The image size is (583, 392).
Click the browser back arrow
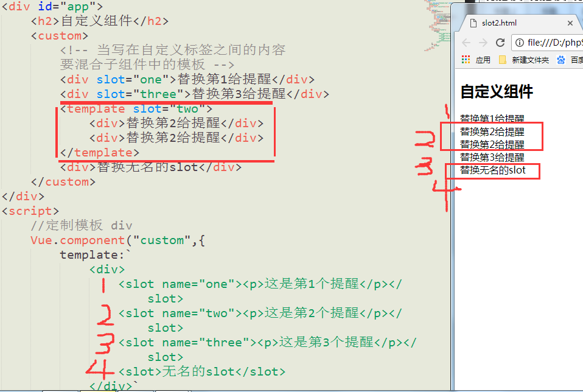466,43
